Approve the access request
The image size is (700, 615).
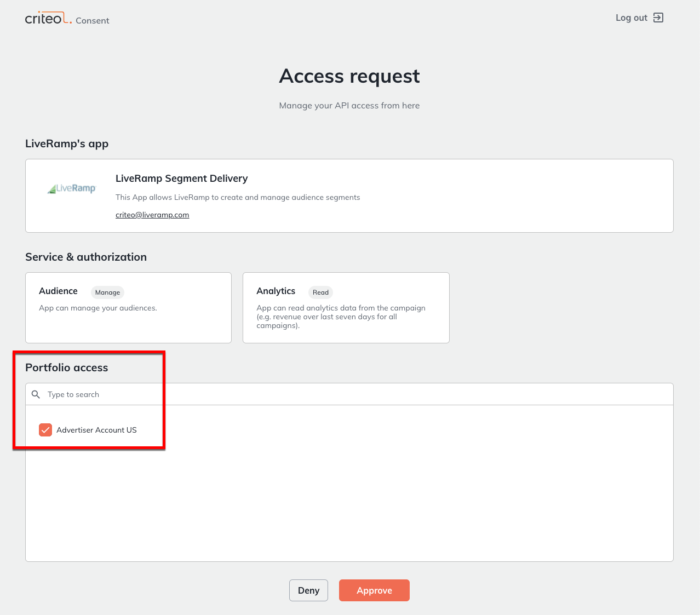pyautogui.click(x=374, y=590)
